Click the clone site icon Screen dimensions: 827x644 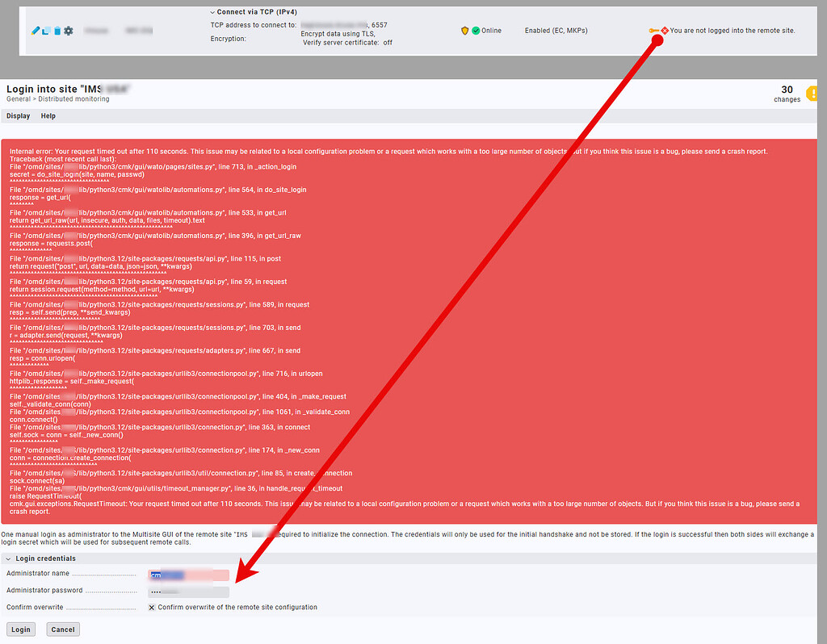[x=46, y=31]
